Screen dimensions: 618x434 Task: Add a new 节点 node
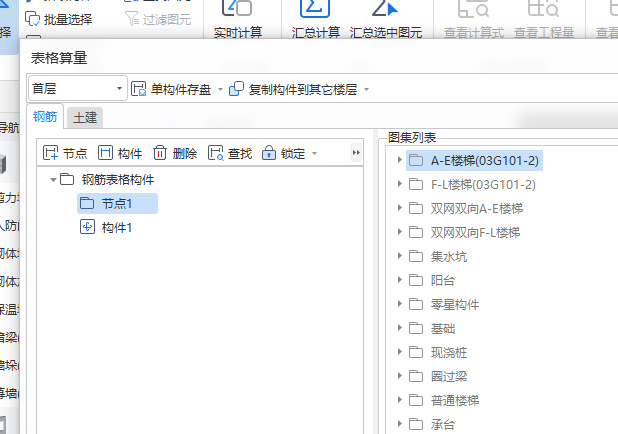(65, 153)
